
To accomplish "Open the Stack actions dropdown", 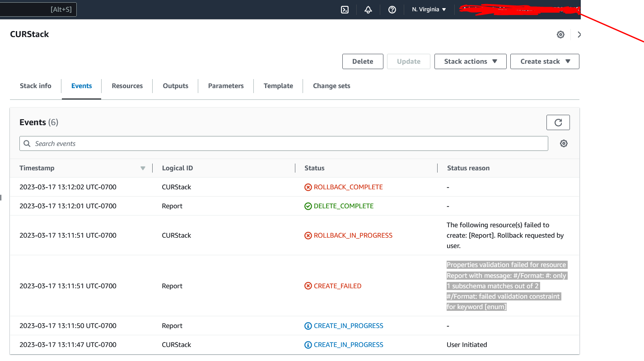I will pyautogui.click(x=470, y=61).
